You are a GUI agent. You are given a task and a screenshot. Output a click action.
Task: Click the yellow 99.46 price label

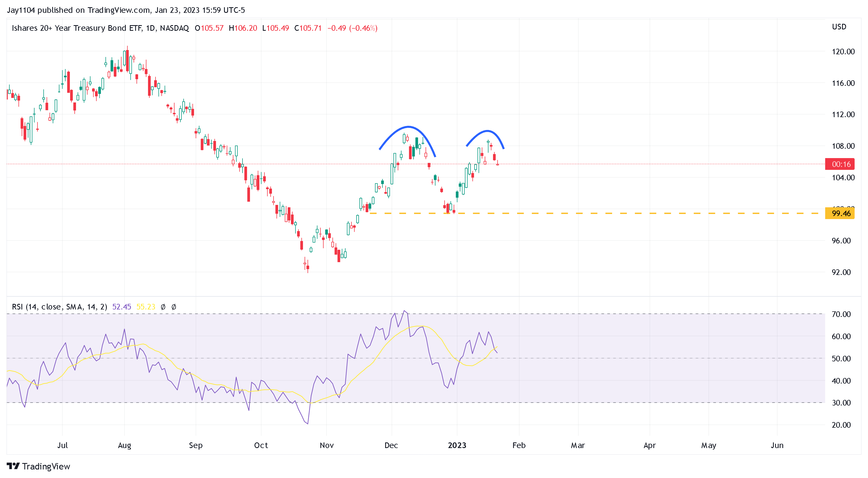click(840, 213)
